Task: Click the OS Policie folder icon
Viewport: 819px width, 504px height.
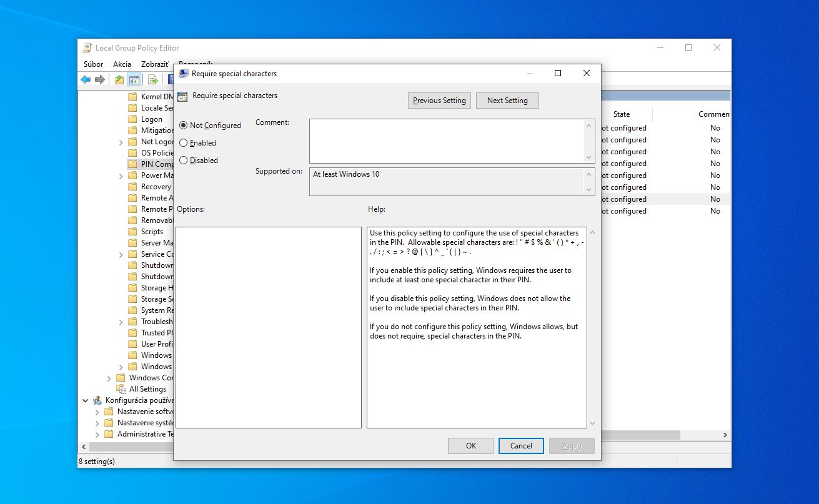Action: (x=132, y=153)
